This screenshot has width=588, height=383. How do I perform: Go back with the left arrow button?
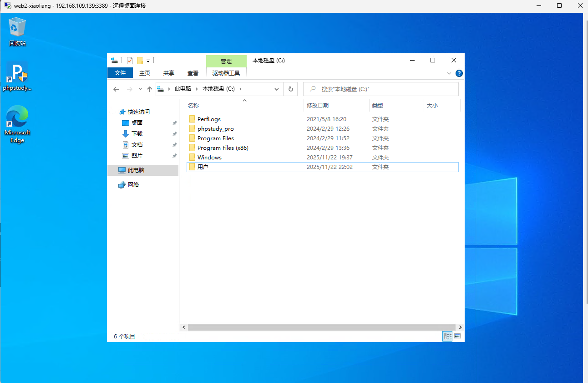[116, 89]
